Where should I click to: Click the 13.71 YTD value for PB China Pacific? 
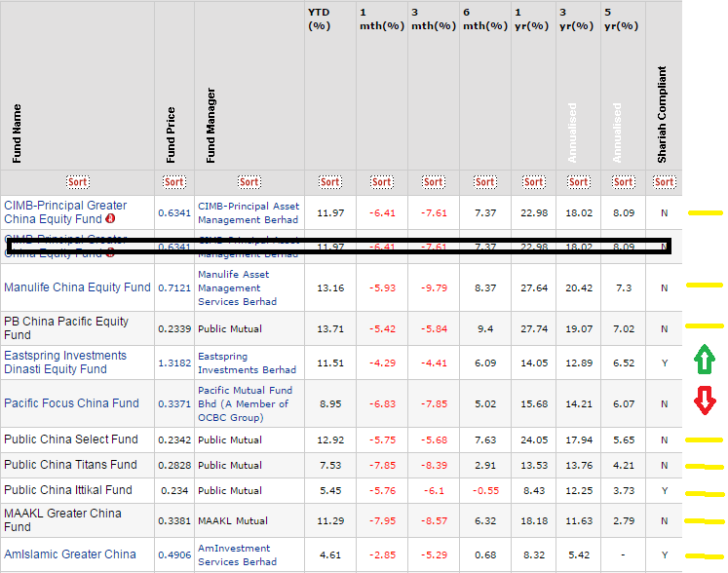tap(330, 328)
